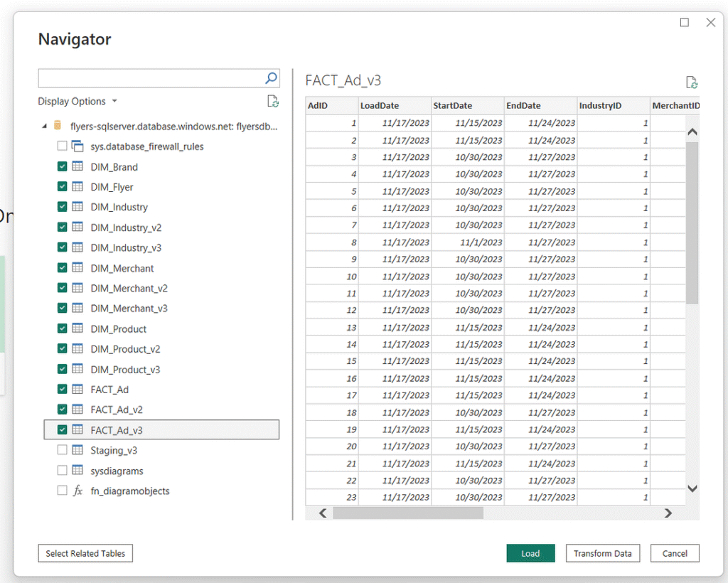Screen dimensions: 728x583
Task: Collapse the flyers-sqlserver database node
Action: (x=45, y=126)
